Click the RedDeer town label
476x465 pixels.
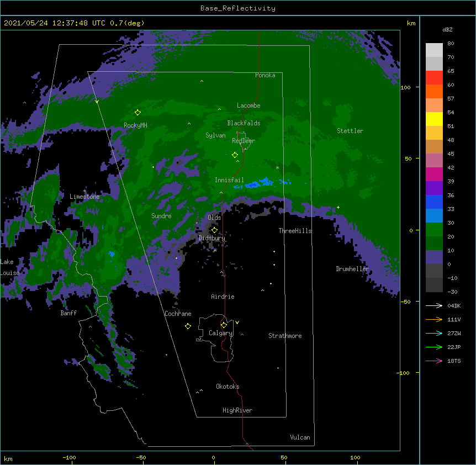pyautogui.click(x=244, y=141)
